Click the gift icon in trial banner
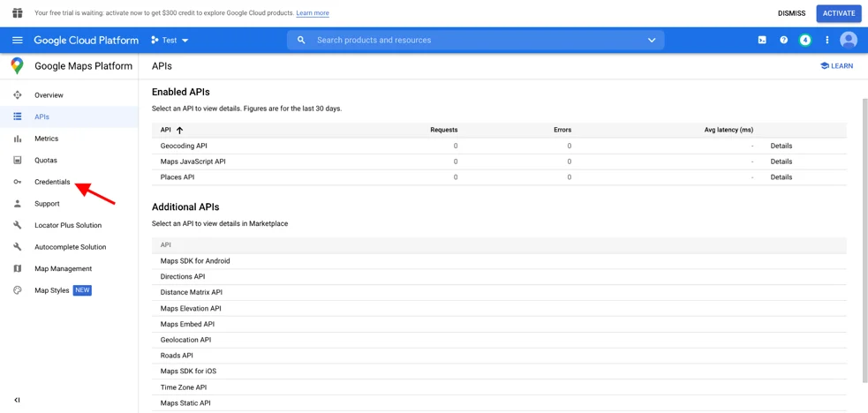 17,12
